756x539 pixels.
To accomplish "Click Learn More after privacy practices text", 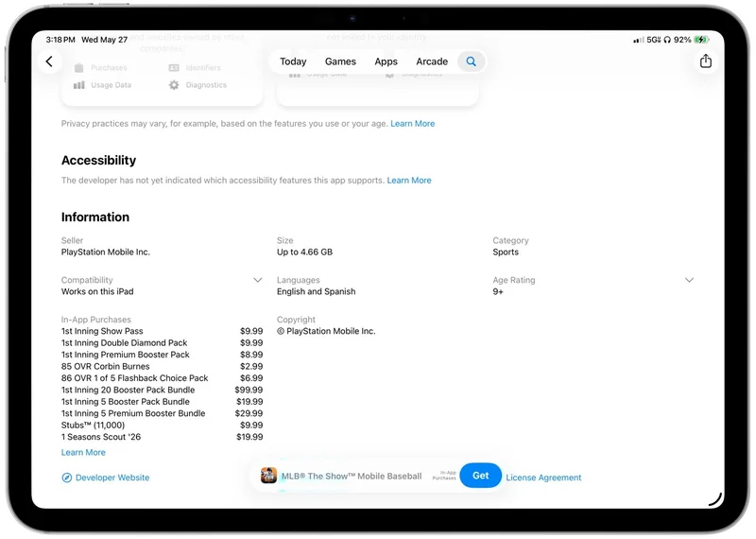I will (412, 124).
